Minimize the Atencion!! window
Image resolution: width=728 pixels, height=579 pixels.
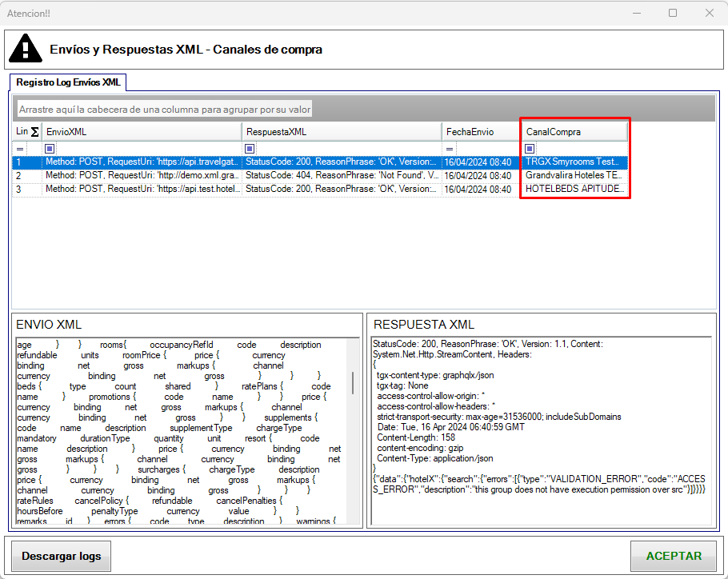click(637, 13)
